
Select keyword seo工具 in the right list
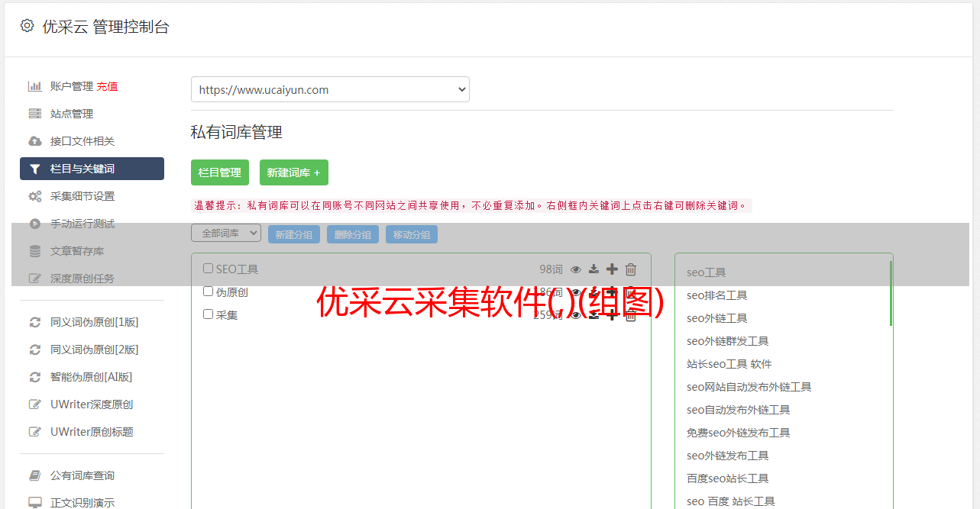[x=706, y=272]
